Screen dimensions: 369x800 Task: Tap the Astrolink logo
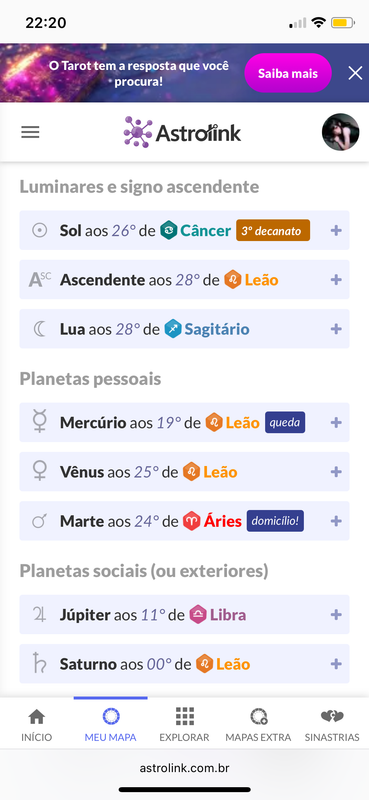tap(182, 133)
